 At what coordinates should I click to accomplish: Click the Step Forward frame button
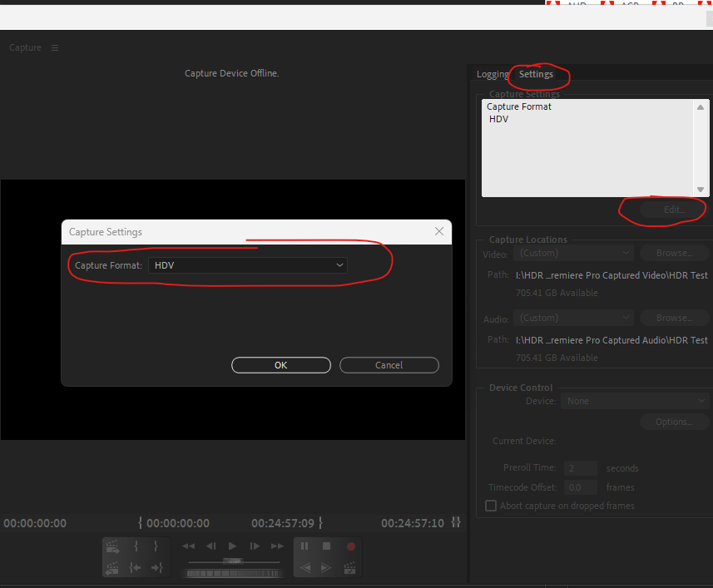255,546
